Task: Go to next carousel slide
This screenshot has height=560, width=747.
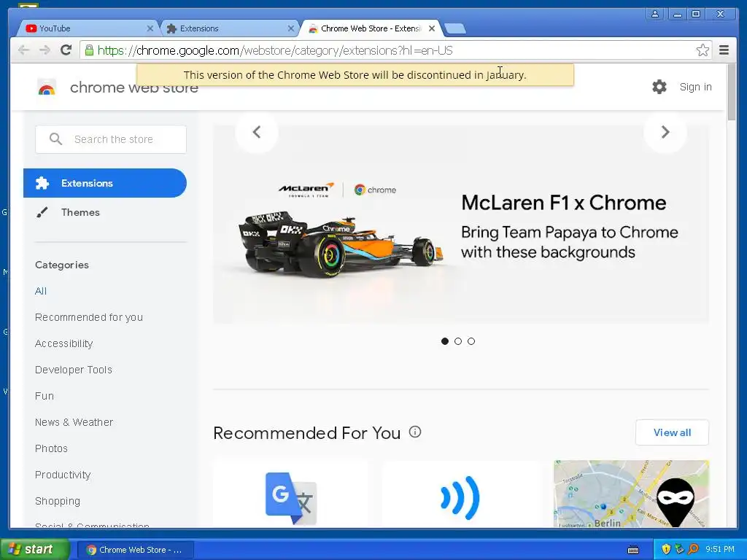Action: [x=665, y=132]
